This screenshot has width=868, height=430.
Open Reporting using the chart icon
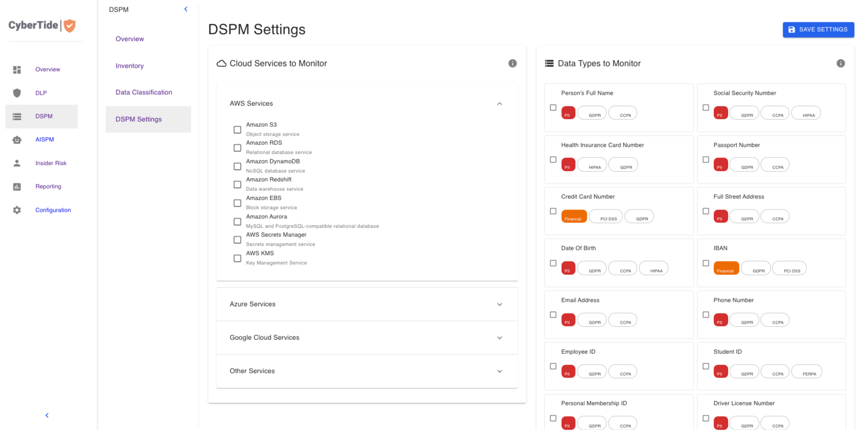click(17, 187)
